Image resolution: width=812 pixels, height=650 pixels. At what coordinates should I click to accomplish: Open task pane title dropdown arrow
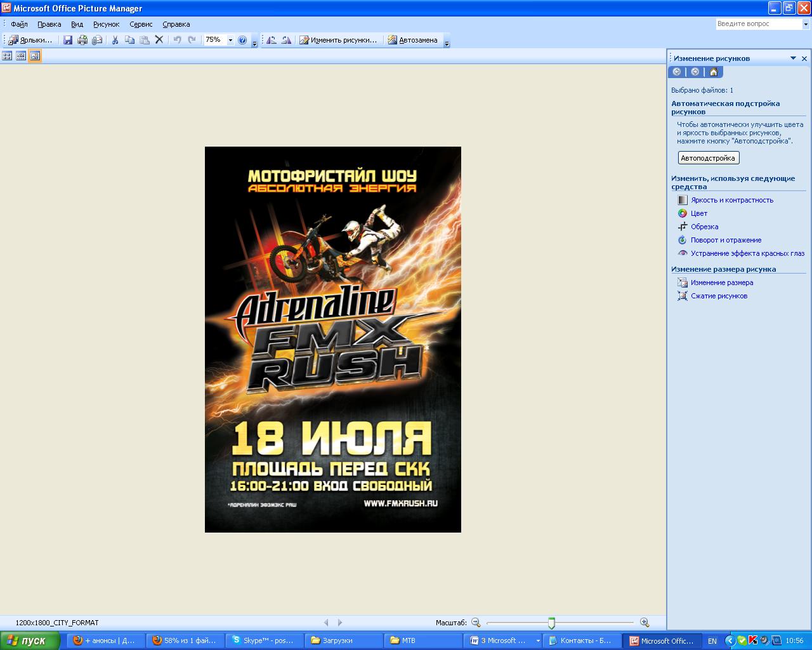pos(793,58)
